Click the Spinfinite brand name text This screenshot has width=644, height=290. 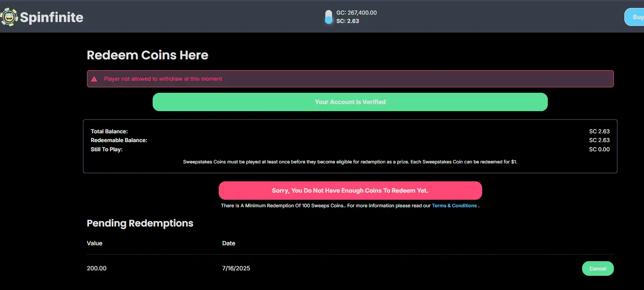51,18
